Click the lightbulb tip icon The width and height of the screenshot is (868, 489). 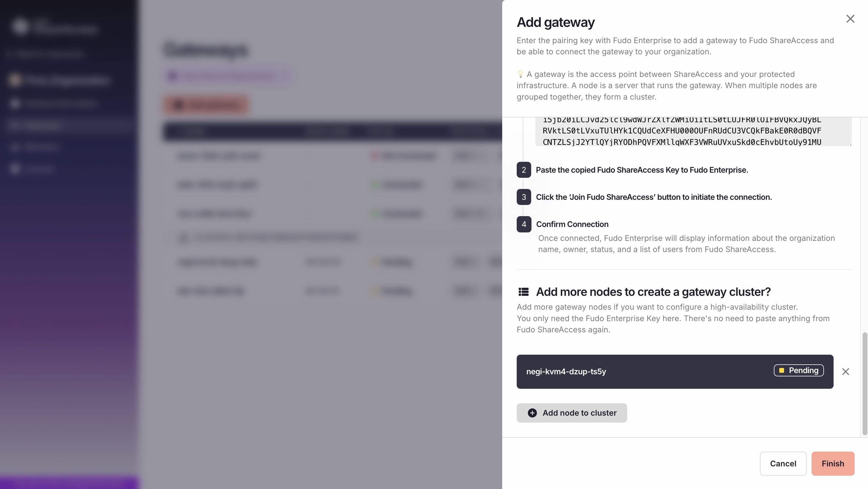click(x=521, y=74)
